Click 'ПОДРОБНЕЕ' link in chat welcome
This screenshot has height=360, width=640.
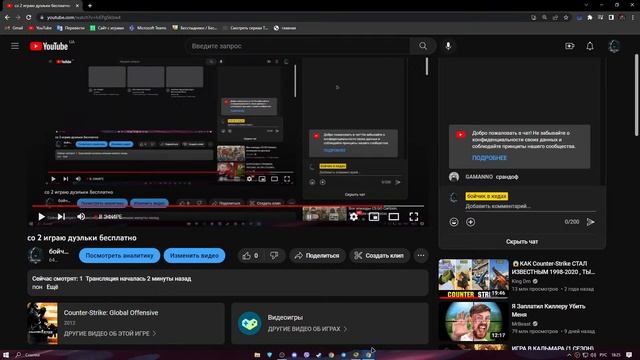(x=489, y=158)
